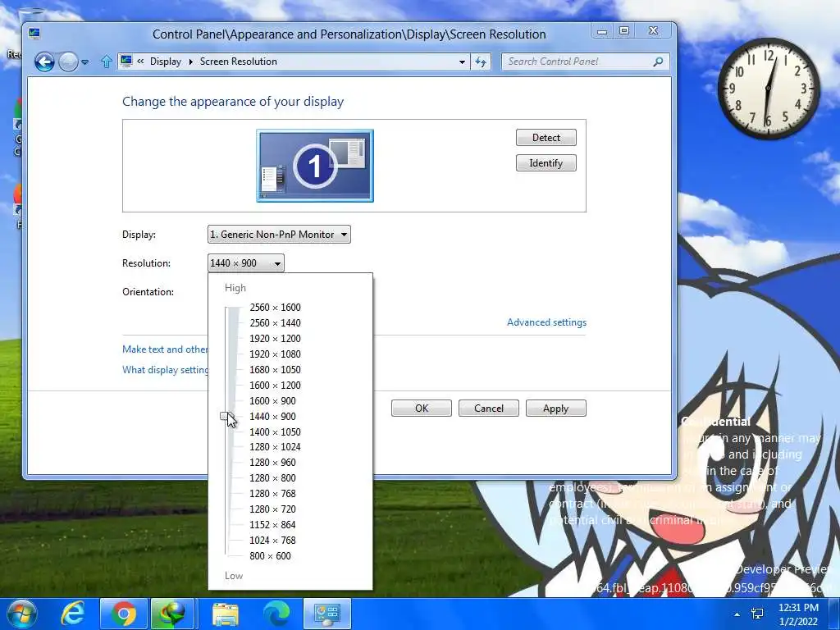Expand the address bar history dropdown

(462, 62)
